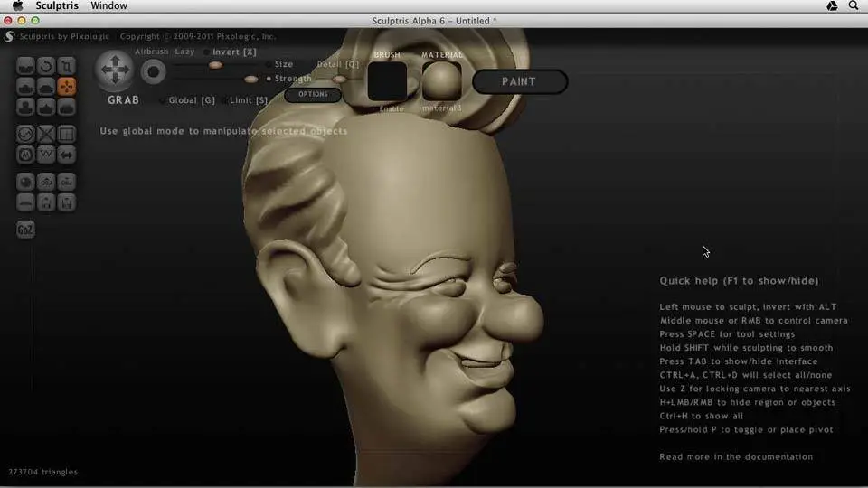Click the 'material8' label

tap(441, 108)
